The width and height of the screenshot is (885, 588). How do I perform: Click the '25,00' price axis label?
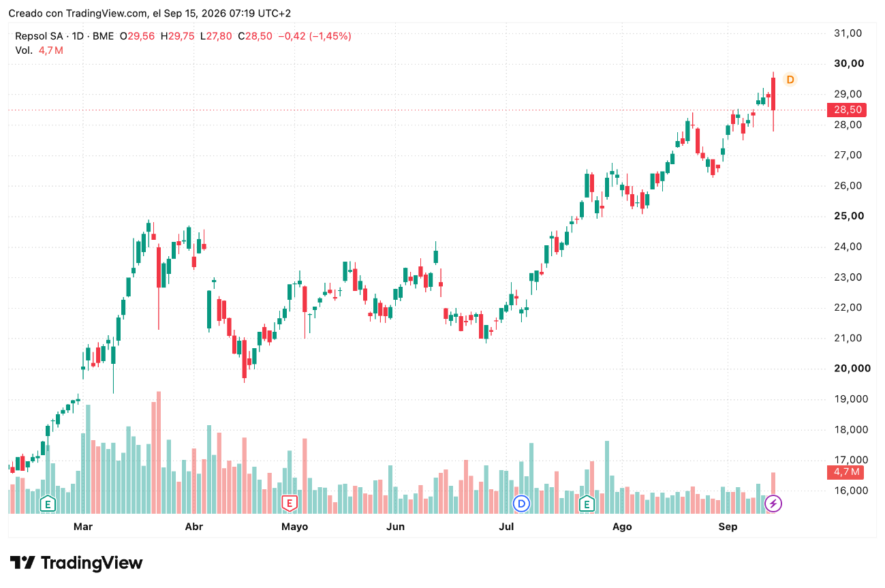pyautogui.click(x=849, y=216)
